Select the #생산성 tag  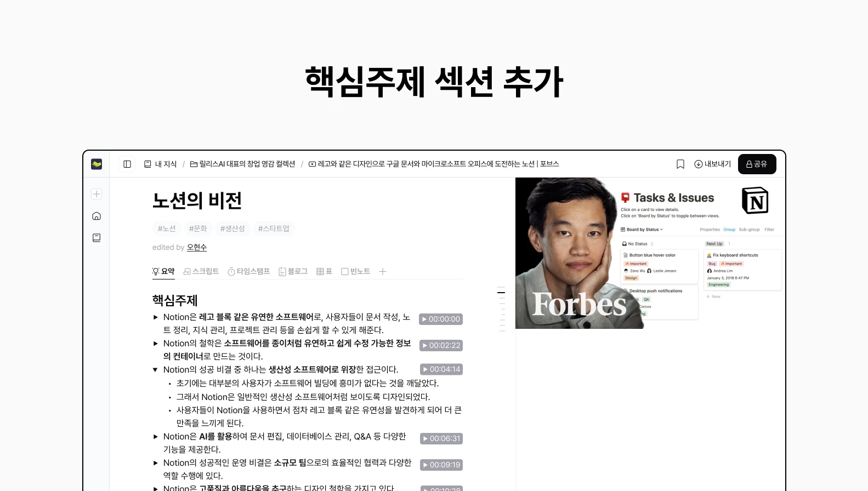coord(232,229)
